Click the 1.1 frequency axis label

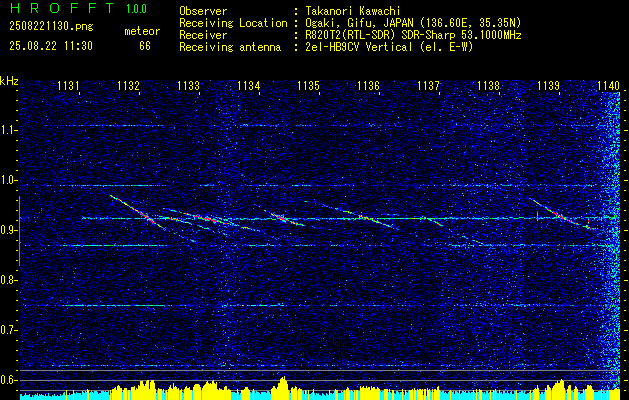click(8, 130)
